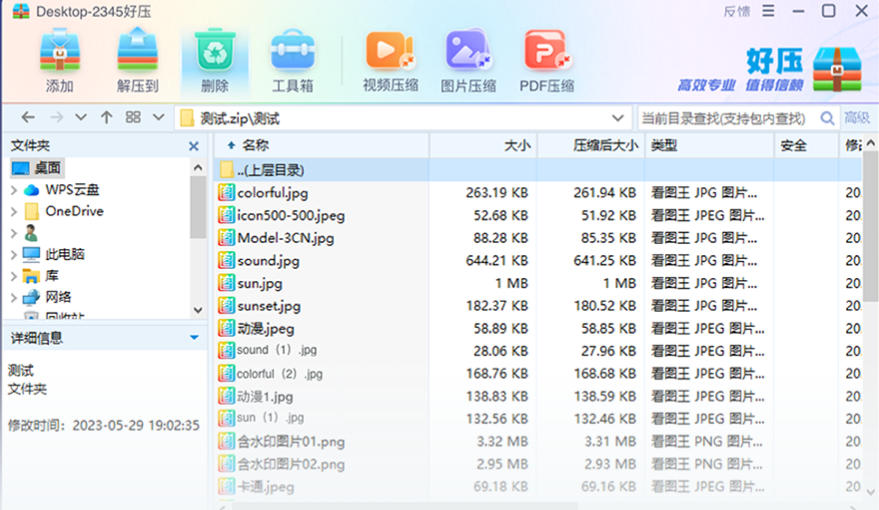Screen dimensions: 879x510
Task: Select the 含水印图片02.png file
Action: 291,465
